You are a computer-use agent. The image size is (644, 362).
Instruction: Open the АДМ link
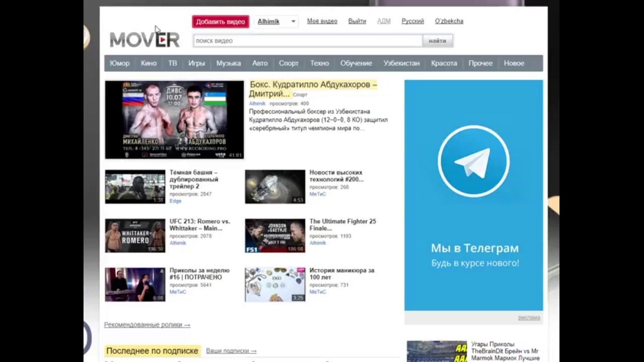coord(384,21)
